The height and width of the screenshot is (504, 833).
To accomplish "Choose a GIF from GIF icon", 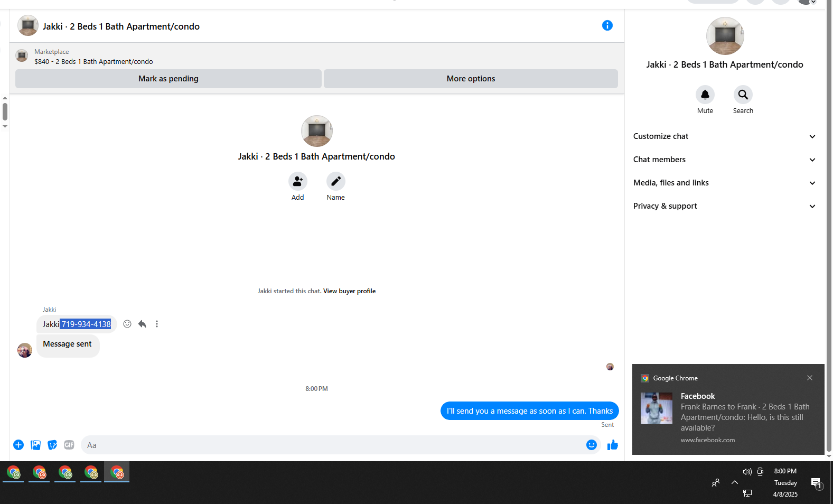I will (69, 445).
